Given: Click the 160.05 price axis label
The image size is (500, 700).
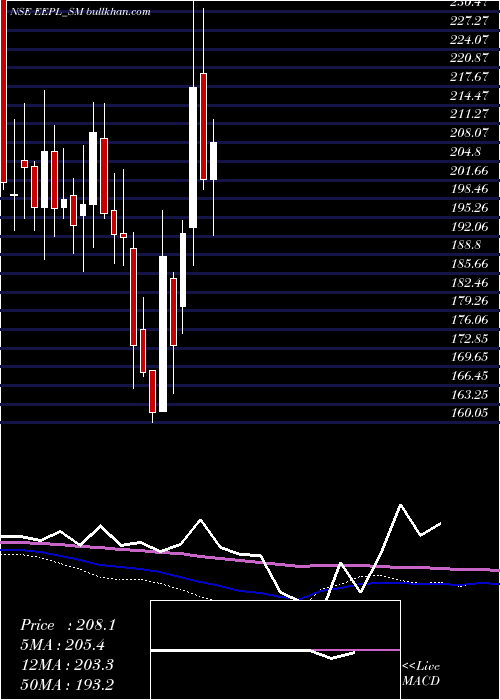Looking at the screenshot, I should coord(469,413).
